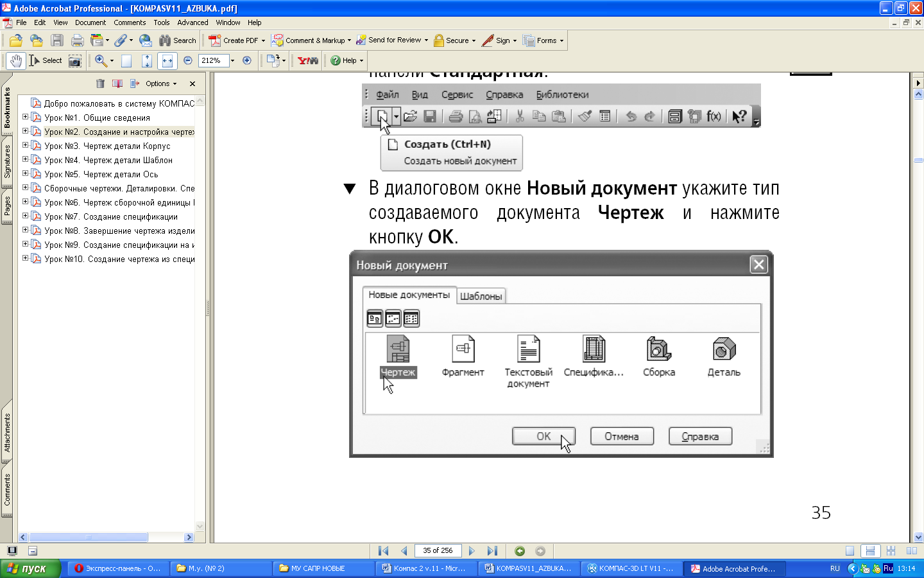Click the round plus Zoom In button
This screenshot has width=924, height=578.
(x=247, y=60)
